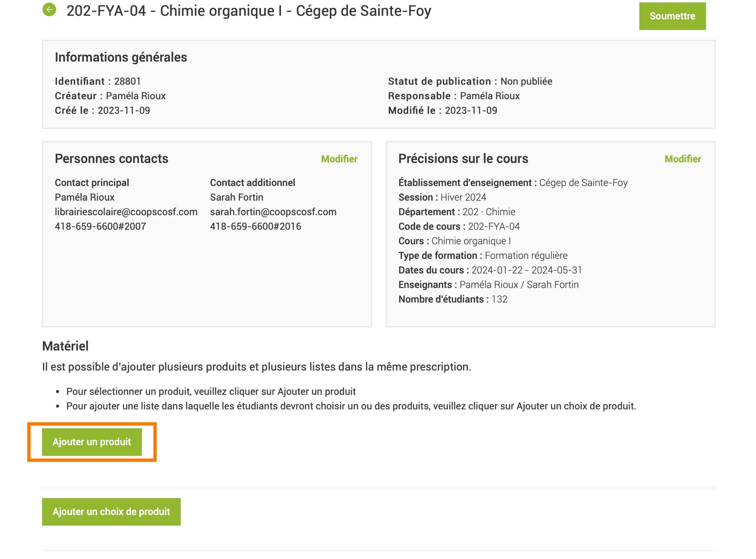Click the green back arrow icon
The image size is (756, 559).
[49, 9]
